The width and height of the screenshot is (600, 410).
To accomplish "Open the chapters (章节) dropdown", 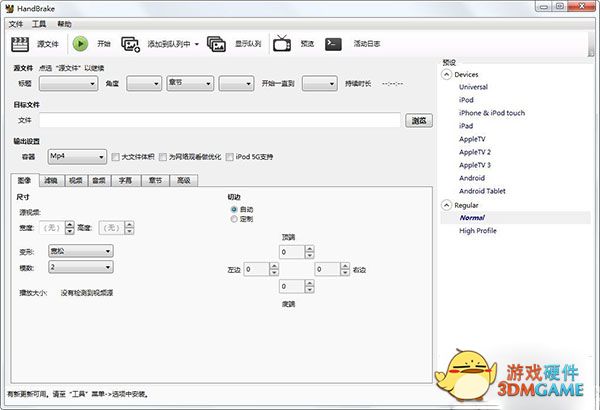I will click(190, 83).
